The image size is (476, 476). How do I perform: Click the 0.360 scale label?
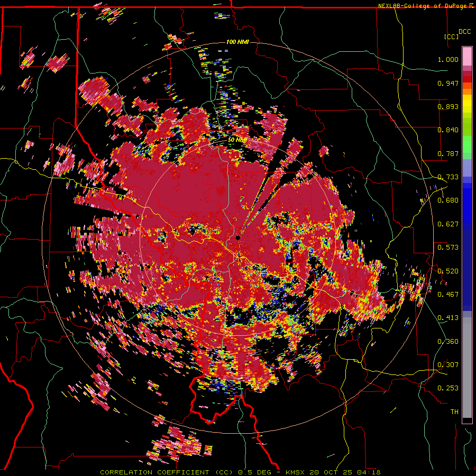click(448, 342)
